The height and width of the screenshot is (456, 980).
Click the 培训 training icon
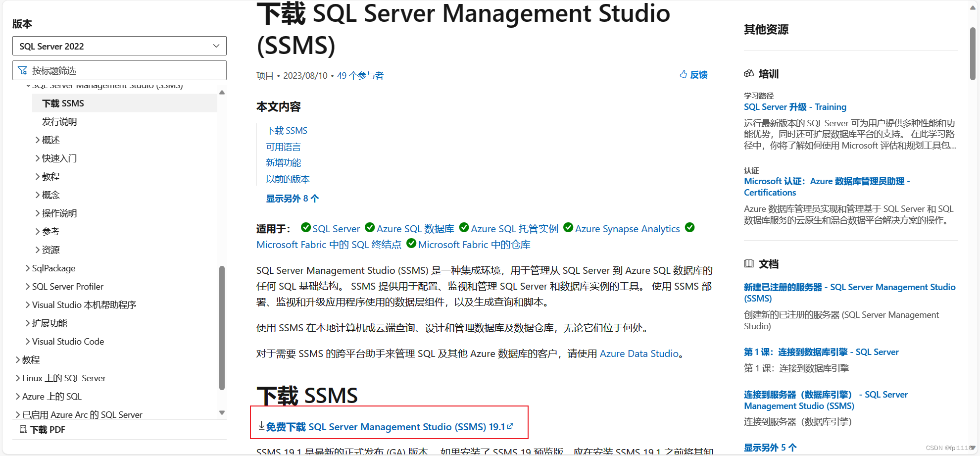tap(749, 73)
